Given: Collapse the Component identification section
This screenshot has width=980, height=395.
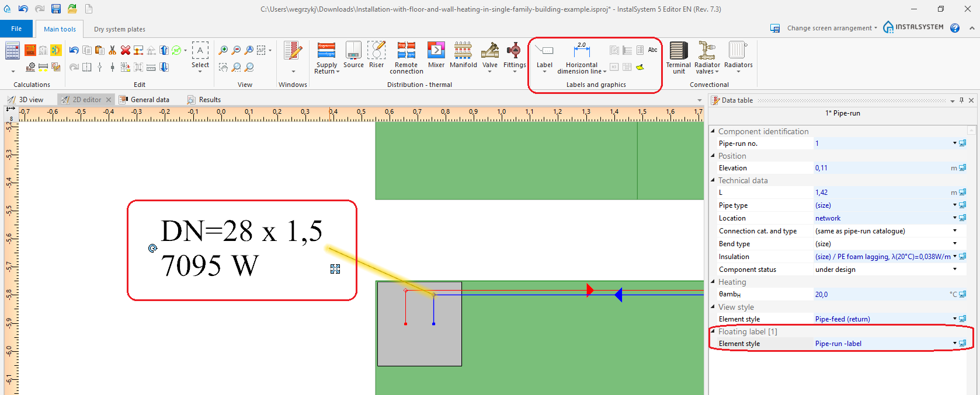Looking at the screenshot, I should coord(713,131).
